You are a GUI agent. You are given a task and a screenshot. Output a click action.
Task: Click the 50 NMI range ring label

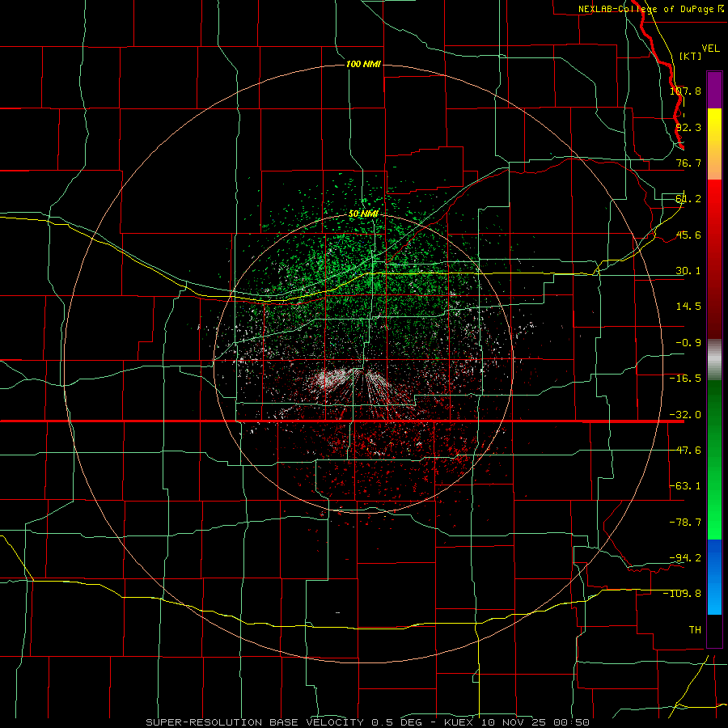[363, 214]
